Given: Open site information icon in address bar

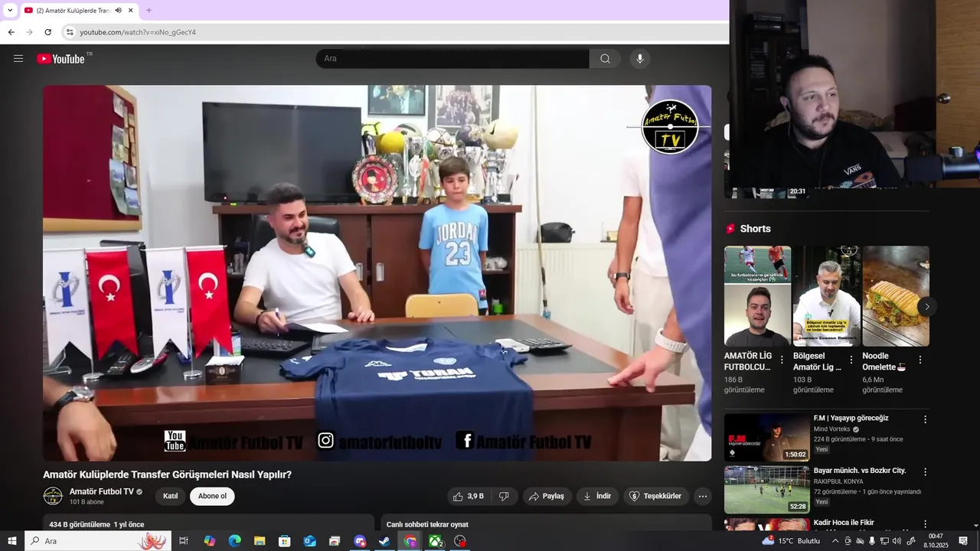Looking at the screenshot, I should [69, 32].
